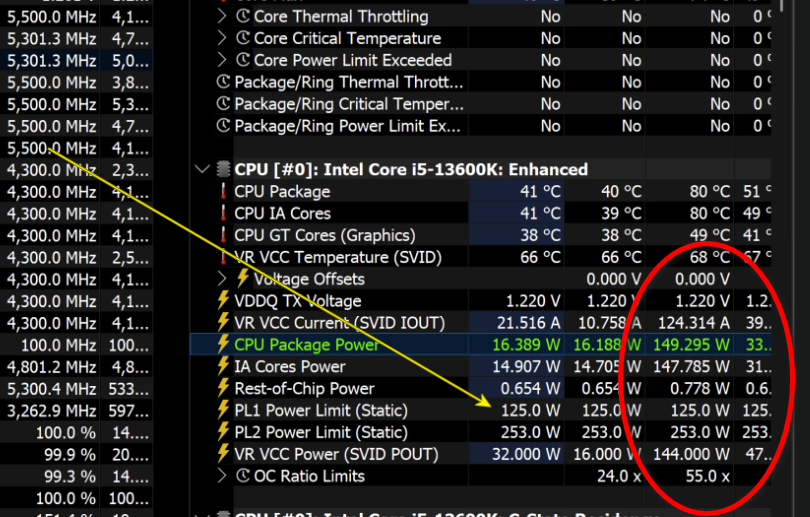Click the 0.778 W Rest-of-Chip maximum value
Viewport: 810px width, 517px height.
[700, 388]
